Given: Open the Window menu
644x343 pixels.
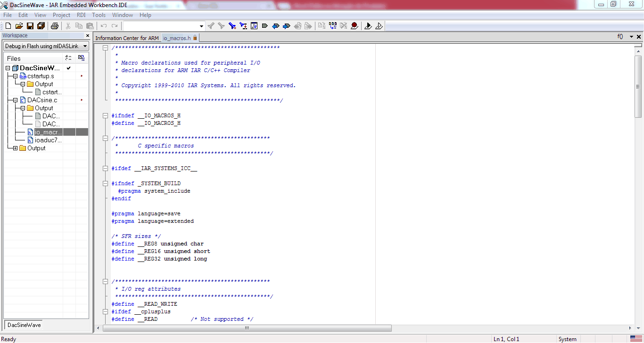Looking at the screenshot, I should [x=123, y=15].
